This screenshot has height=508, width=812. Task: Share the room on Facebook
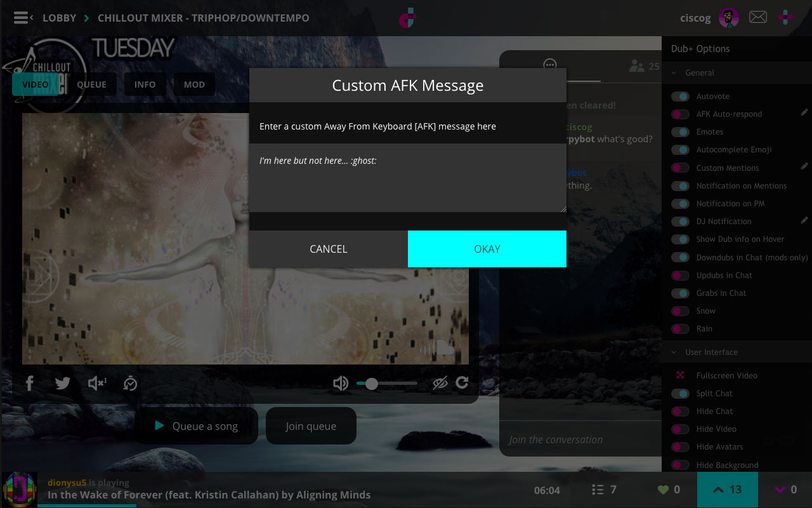click(29, 383)
